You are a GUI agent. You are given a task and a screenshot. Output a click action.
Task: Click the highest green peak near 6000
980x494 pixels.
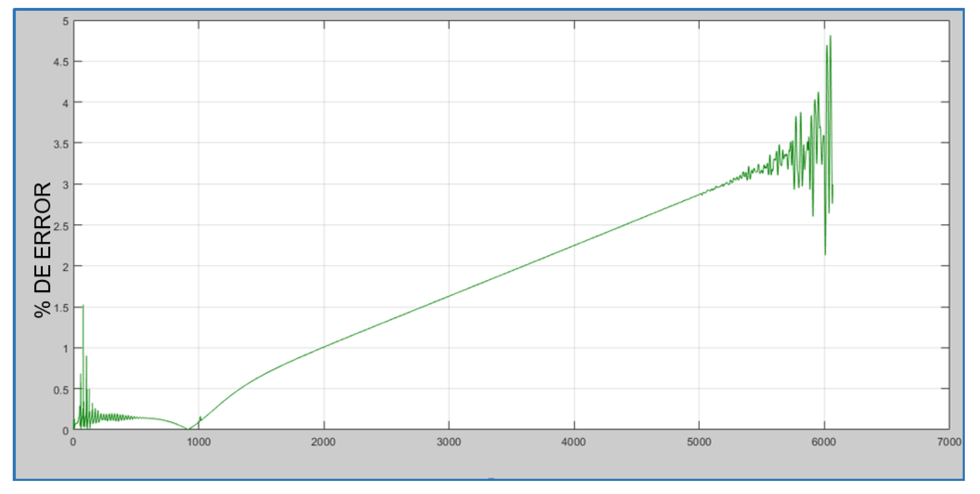pyautogui.click(x=830, y=36)
